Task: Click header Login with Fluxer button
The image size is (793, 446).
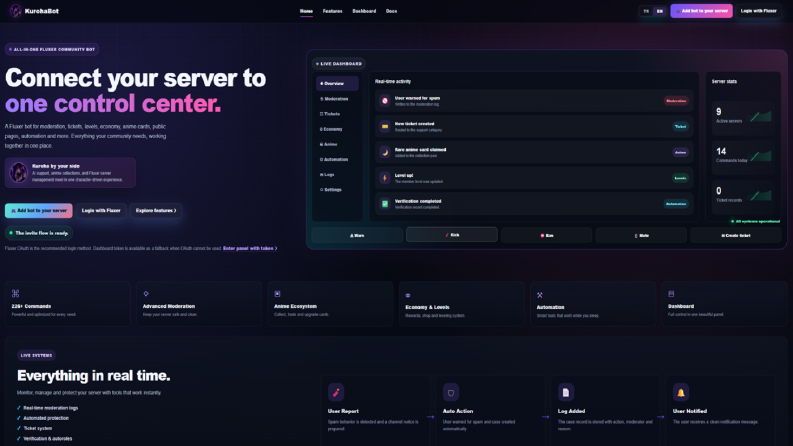Action: pos(759,11)
